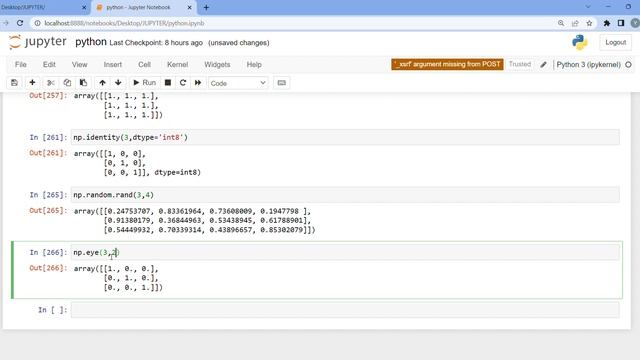
Task: Select the In [265] prompt
Action: [48, 195]
